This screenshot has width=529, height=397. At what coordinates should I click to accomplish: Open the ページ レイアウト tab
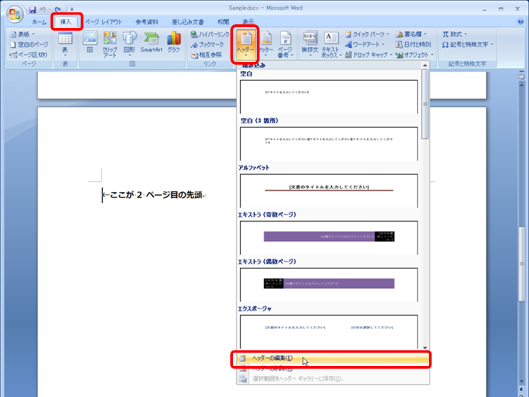[103, 22]
